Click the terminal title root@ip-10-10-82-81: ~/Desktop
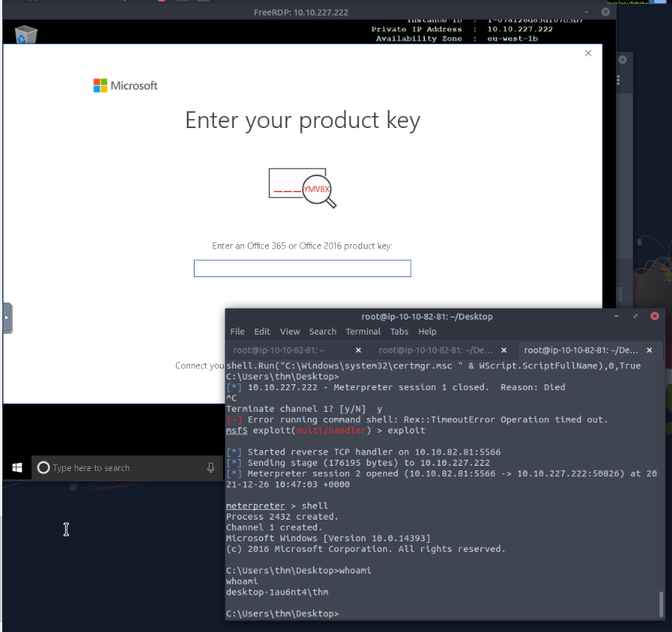The height and width of the screenshot is (632, 672). [x=427, y=317]
